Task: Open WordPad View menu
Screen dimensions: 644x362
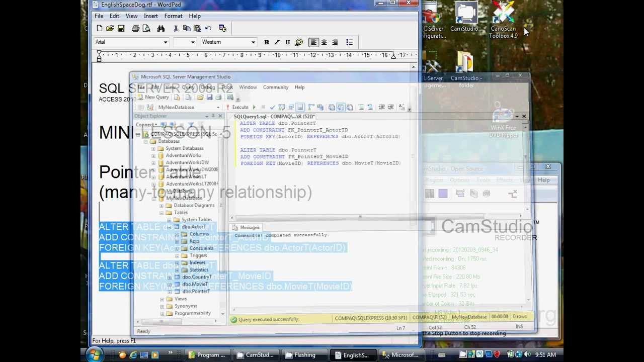Action: point(131,16)
